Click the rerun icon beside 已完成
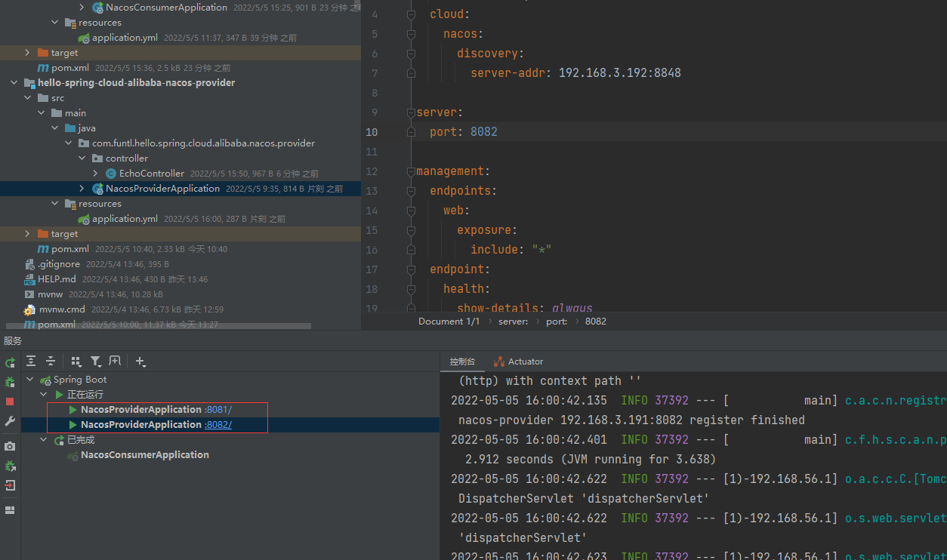 60,440
